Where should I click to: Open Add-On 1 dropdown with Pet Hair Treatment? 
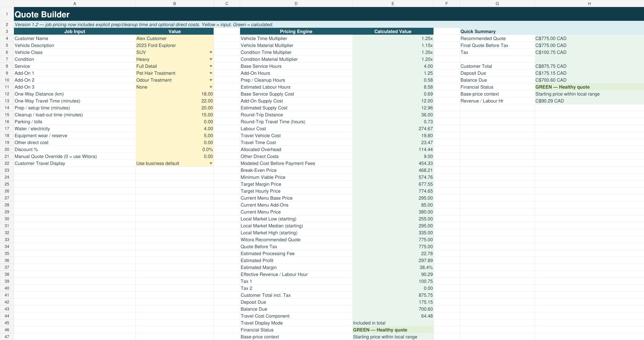tap(211, 73)
